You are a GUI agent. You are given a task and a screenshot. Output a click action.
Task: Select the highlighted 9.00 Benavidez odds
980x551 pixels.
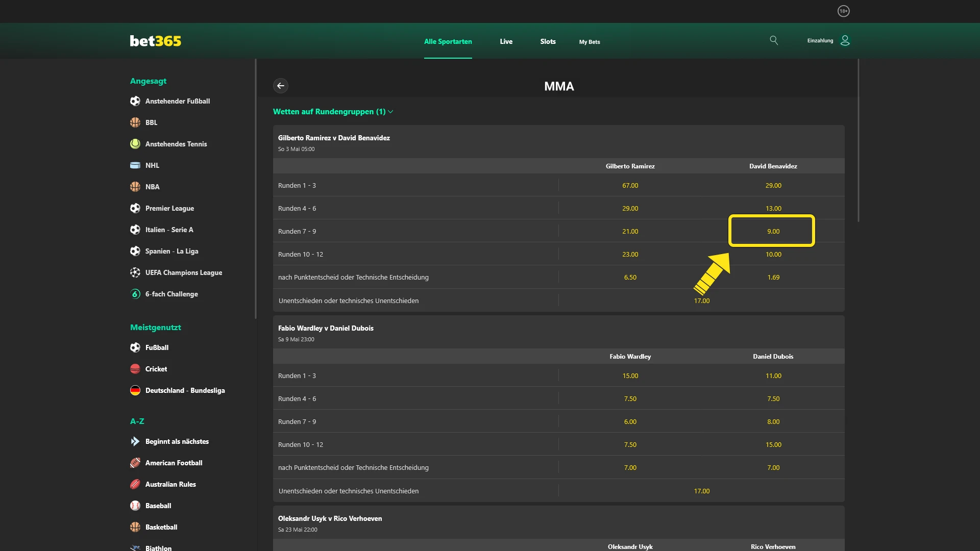tap(773, 231)
